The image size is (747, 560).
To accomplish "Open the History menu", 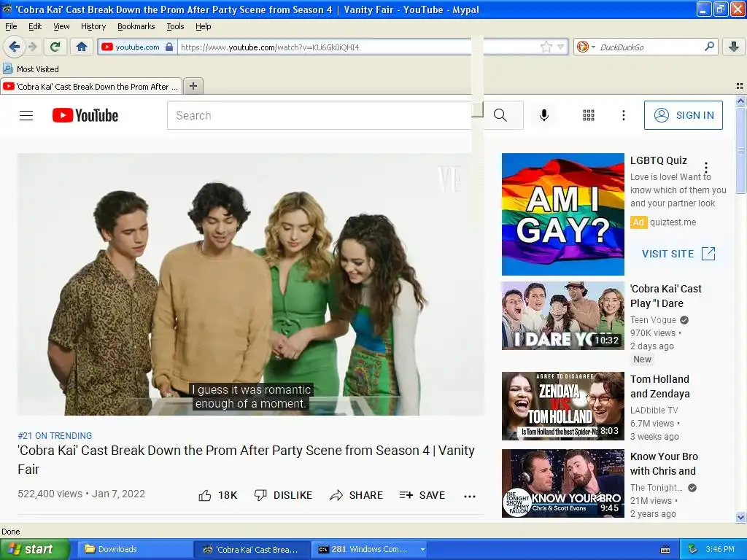I will click(93, 26).
